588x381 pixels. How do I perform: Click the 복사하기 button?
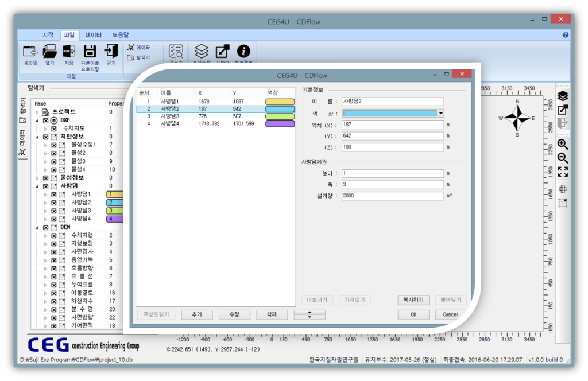coord(413,300)
